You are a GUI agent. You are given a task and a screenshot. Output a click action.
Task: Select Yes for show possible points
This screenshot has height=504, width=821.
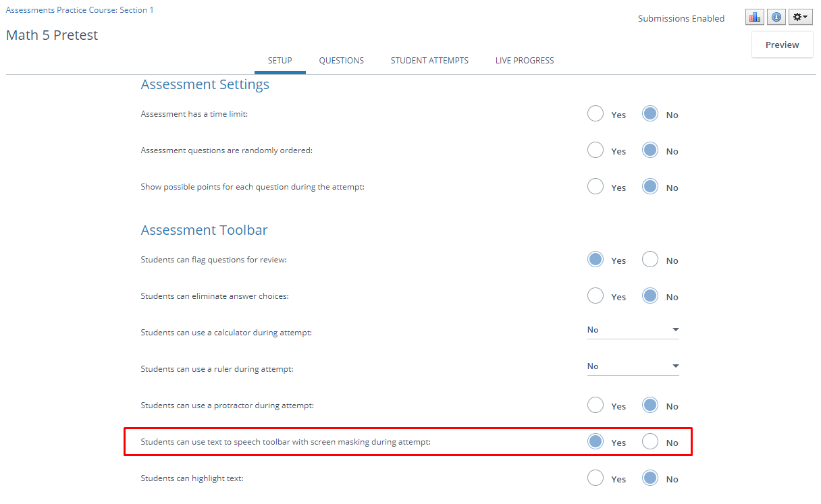coord(595,187)
